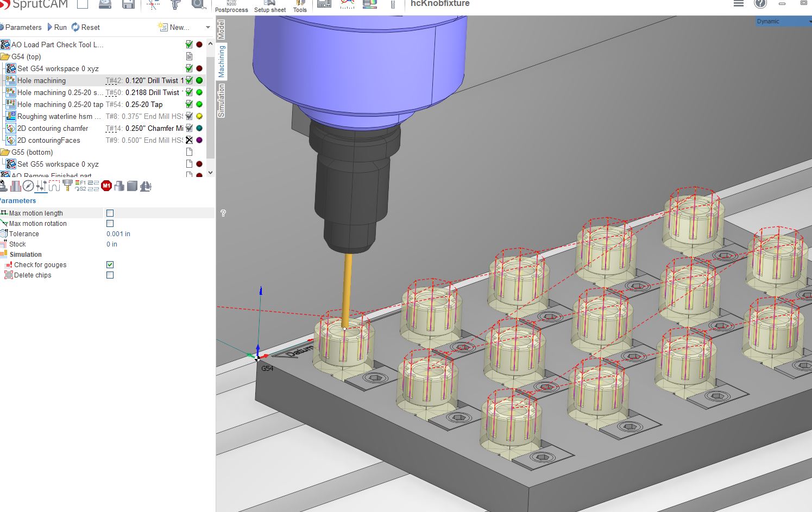Viewport: 812px width, 512px height.
Task: Select Hole machining 0.25-20 tap operation
Action: click(60, 104)
